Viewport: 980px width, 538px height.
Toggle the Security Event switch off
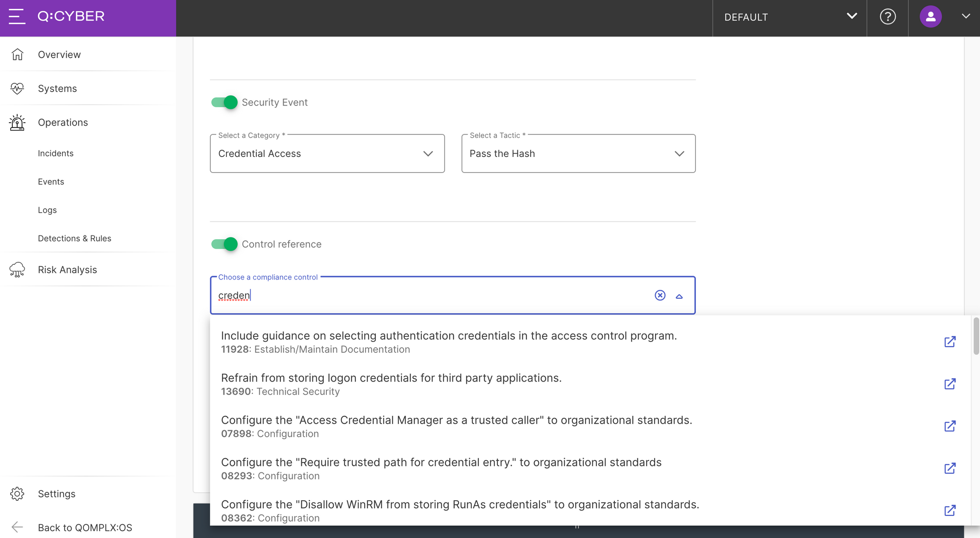click(x=224, y=102)
